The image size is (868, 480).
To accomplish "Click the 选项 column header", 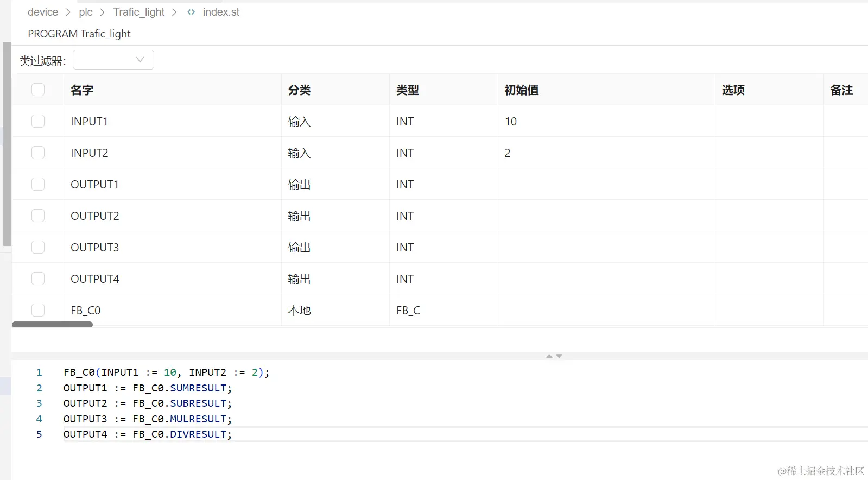I will pyautogui.click(x=769, y=90).
